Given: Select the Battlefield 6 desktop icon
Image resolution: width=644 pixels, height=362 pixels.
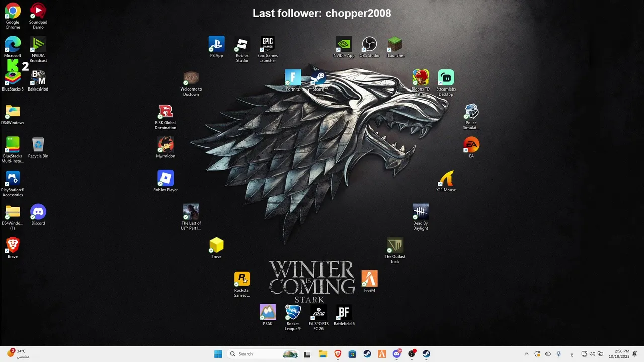Looking at the screenshot, I should 344,315.
